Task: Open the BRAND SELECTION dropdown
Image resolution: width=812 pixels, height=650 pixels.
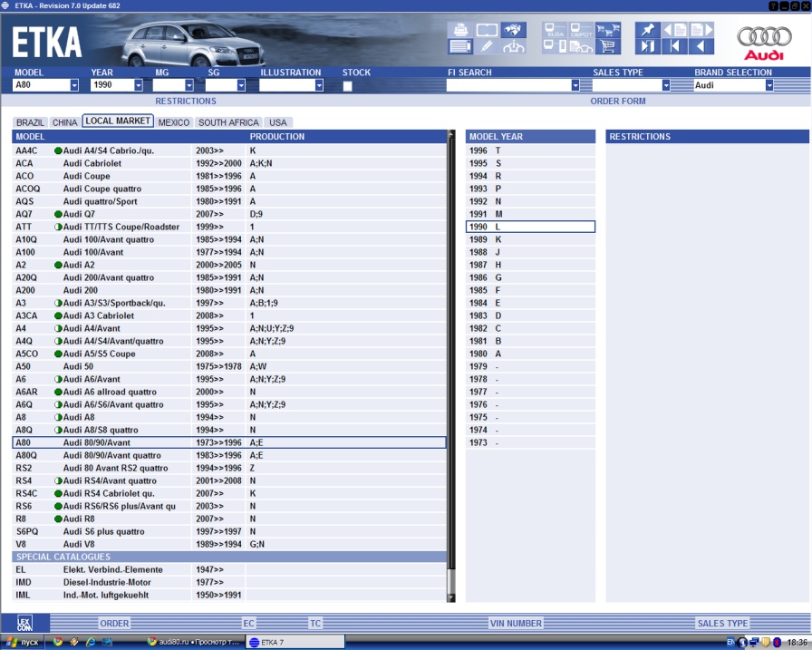Action: [769, 85]
